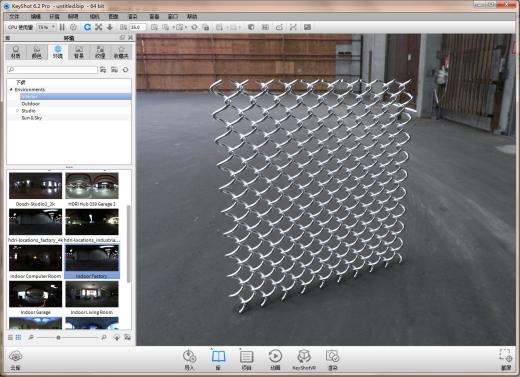Open the Cloud Library icon
Screen dimensions: 520x377
[15, 360]
